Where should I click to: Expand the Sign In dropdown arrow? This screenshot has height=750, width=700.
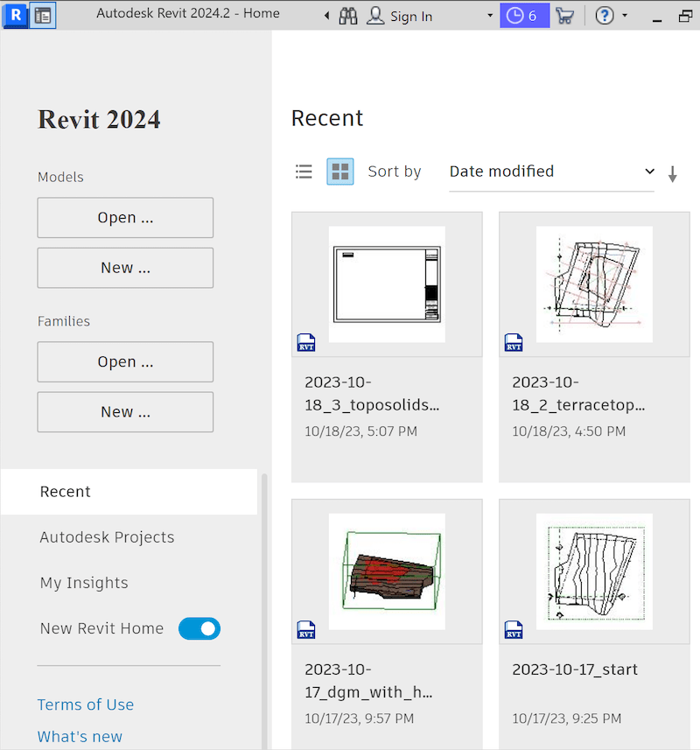[490, 15]
